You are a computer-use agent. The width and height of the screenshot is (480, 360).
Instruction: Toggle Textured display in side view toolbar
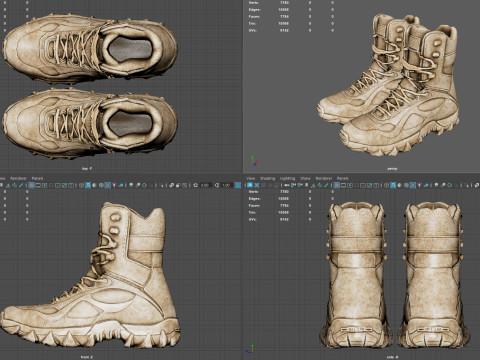(x=413, y=185)
